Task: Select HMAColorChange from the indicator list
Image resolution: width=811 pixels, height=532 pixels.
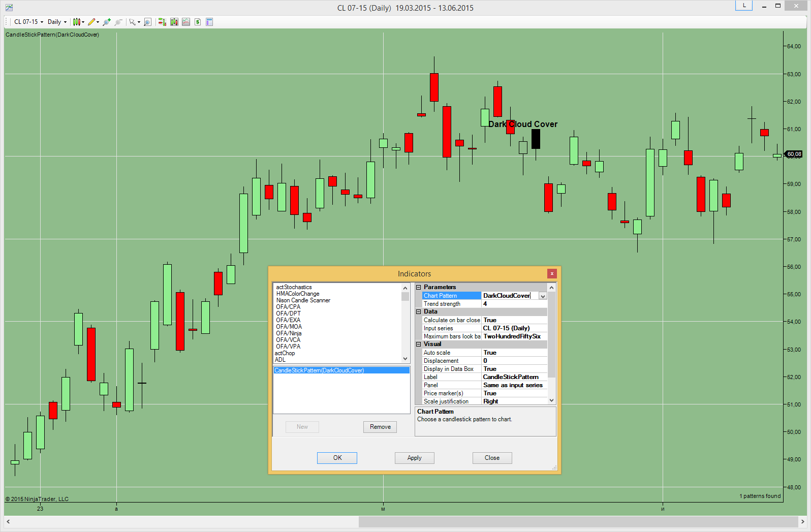Action: click(298, 294)
